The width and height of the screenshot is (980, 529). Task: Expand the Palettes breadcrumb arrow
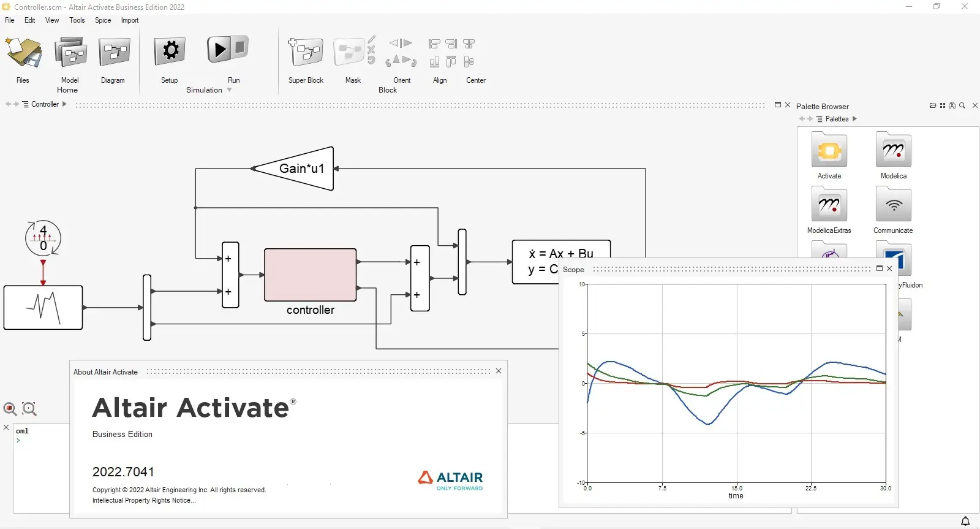(854, 119)
